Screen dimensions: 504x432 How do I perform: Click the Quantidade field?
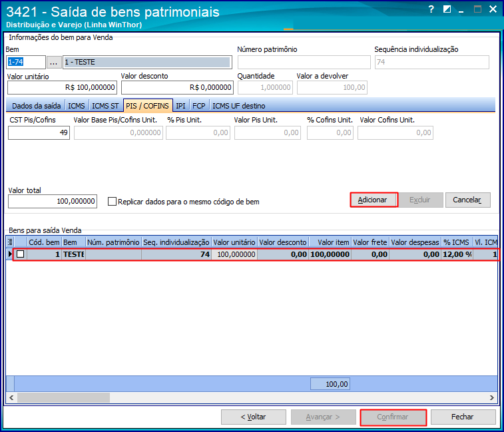tap(265, 87)
